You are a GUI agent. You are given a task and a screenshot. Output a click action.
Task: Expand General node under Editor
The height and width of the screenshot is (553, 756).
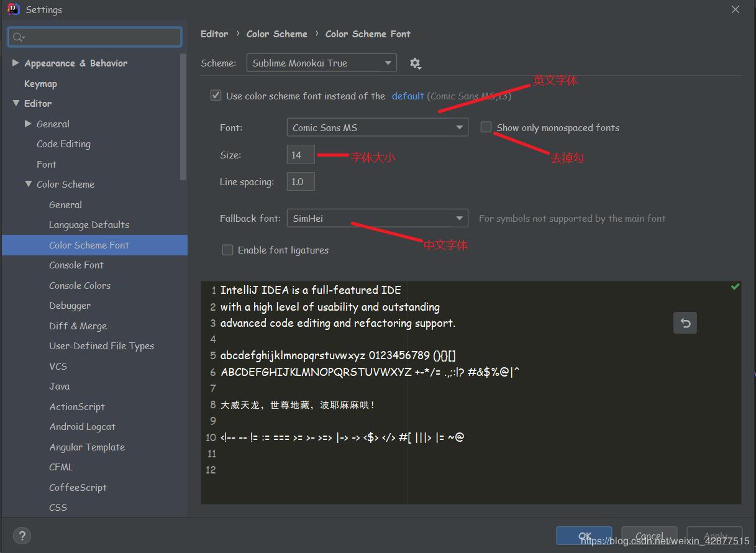28,124
